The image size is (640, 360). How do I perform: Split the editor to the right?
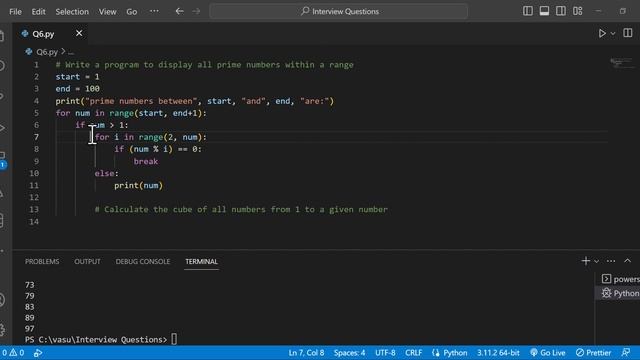(628, 33)
